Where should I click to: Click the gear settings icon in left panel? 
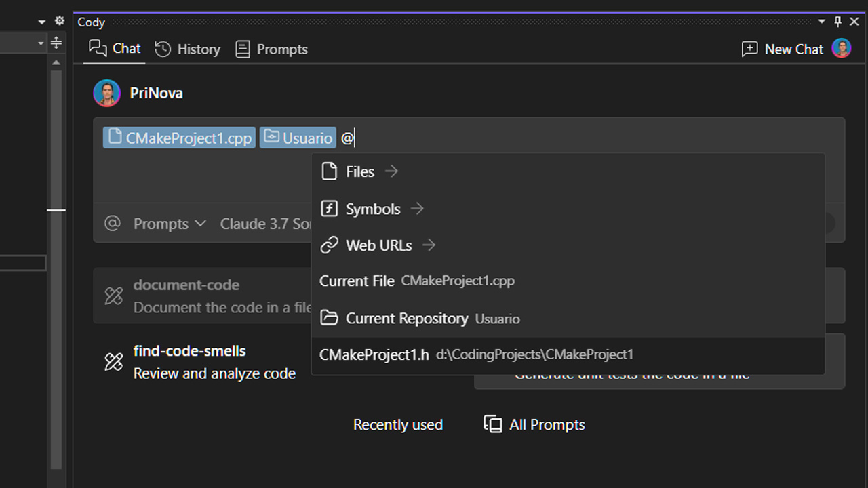[x=60, y=22]
